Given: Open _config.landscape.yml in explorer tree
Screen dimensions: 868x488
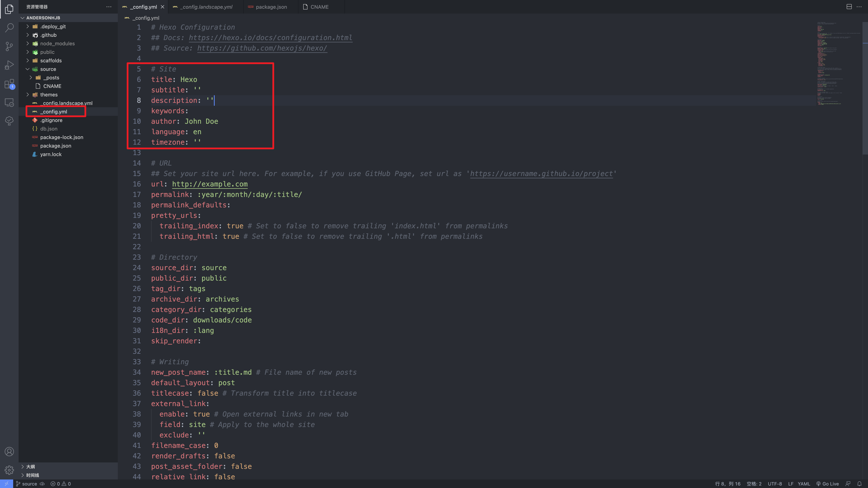Looking at the screenshot, I should [68, 103].
